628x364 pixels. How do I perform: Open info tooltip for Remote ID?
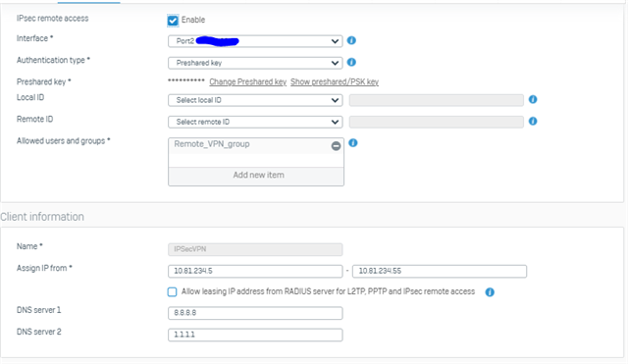pyautogui.click(x=533, y=121)
